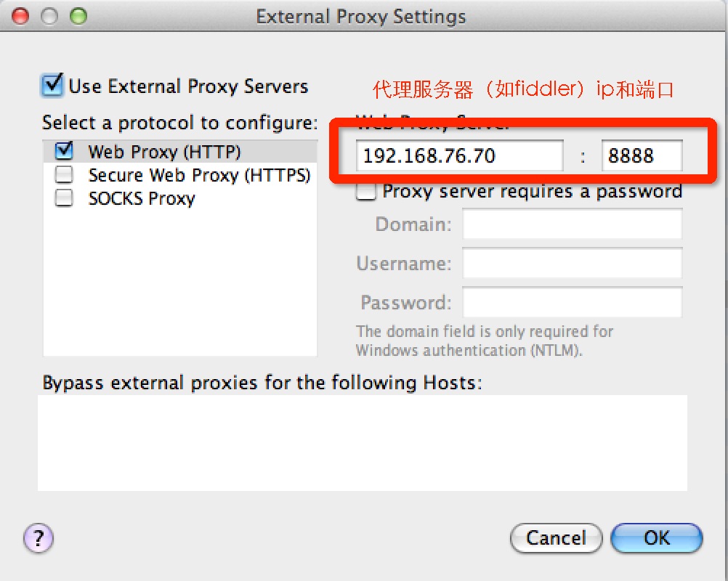
Task: Check Proxy server requires a password
Action: 366,191
